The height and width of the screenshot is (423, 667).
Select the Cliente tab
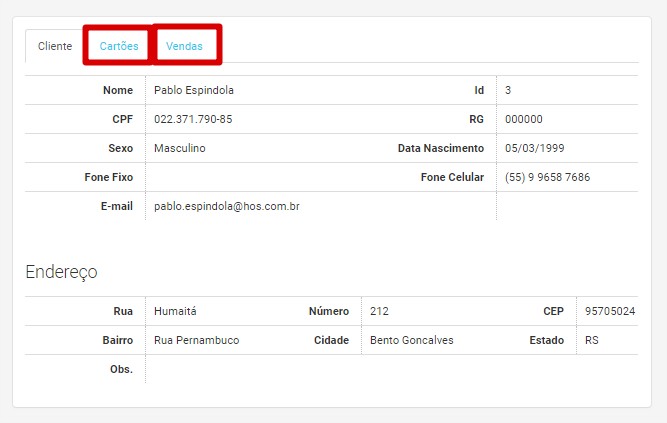coord(54,46)
